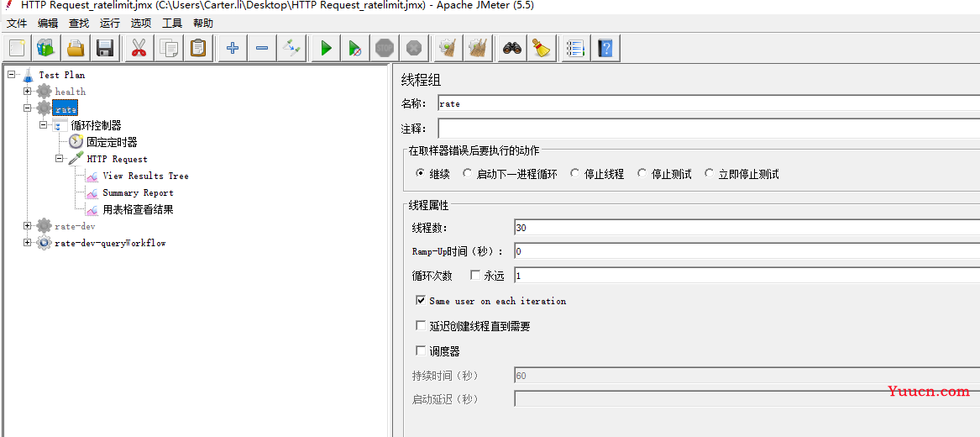
Task: Uncheck Same user on each iteration
Action: click(421, 301)
